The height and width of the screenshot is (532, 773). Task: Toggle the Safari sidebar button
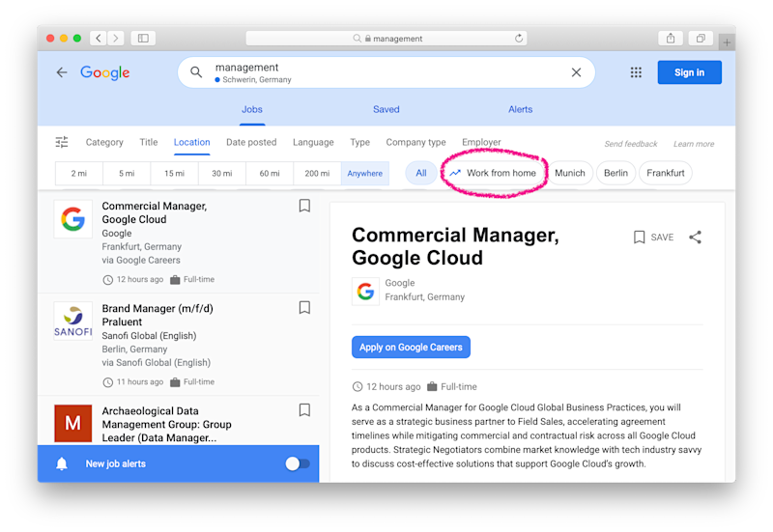click(143, 39)
